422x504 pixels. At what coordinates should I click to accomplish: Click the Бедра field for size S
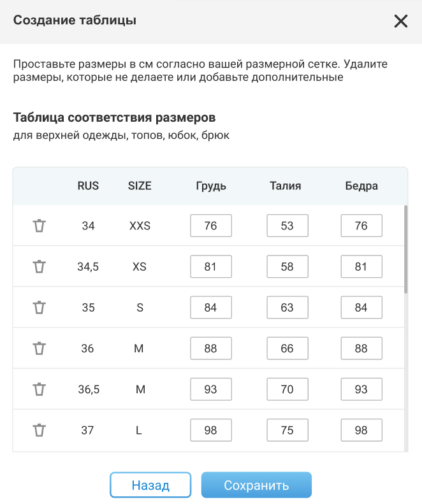[361, 307]
